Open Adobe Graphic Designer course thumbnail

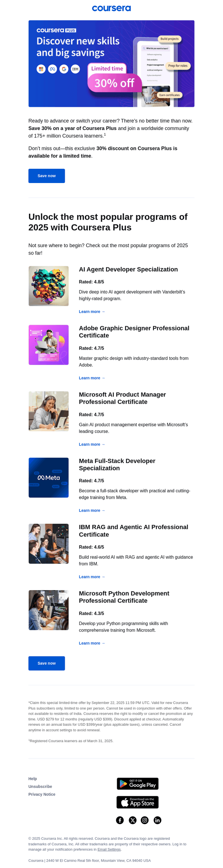(x=48, y=345)
